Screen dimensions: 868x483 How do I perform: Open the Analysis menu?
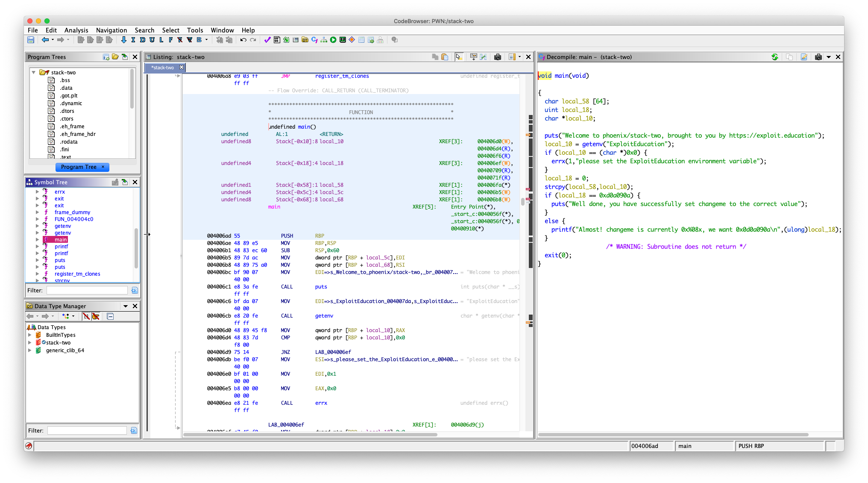click(76, 30)
